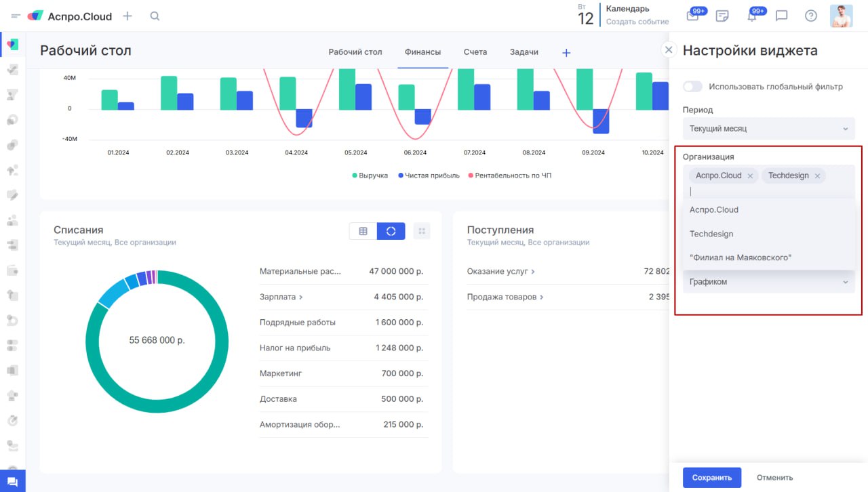Switch Списания widget to table view
The height and width of the screenshot is (492, 868).
coord(363,231)
